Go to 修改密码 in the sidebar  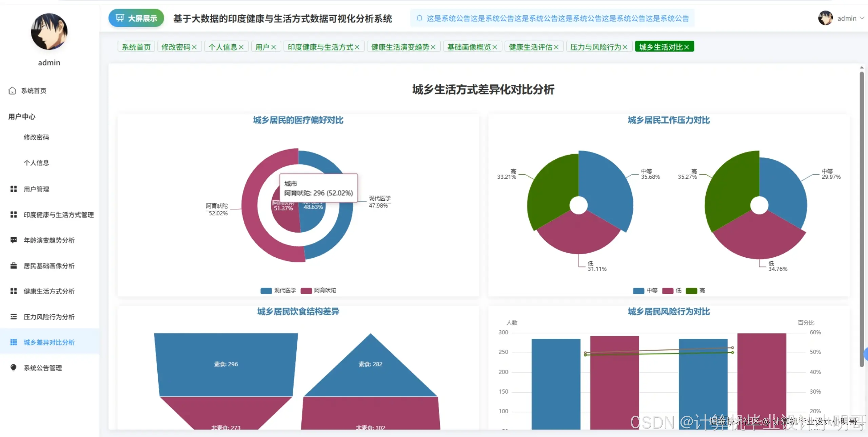pyautogui.click(x=36, y=137)
